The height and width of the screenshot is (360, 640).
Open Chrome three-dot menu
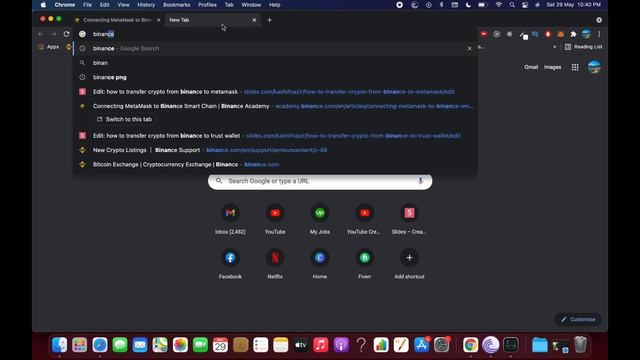(599, 34)
